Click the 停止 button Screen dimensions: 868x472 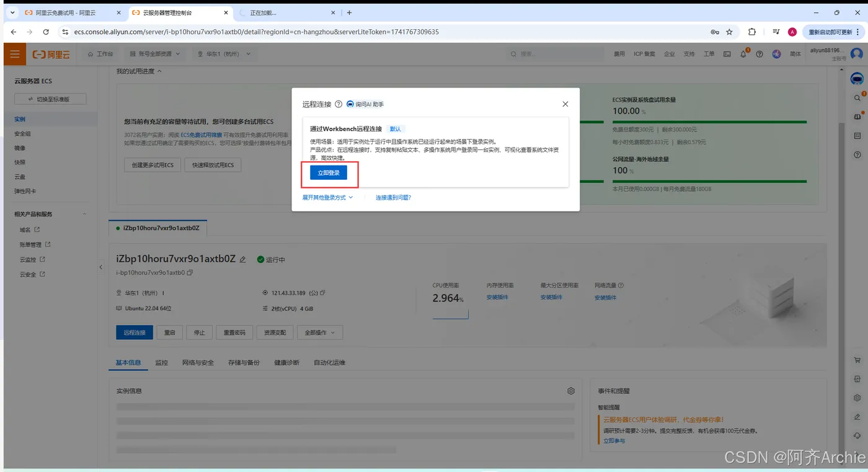tap(200, 332)
